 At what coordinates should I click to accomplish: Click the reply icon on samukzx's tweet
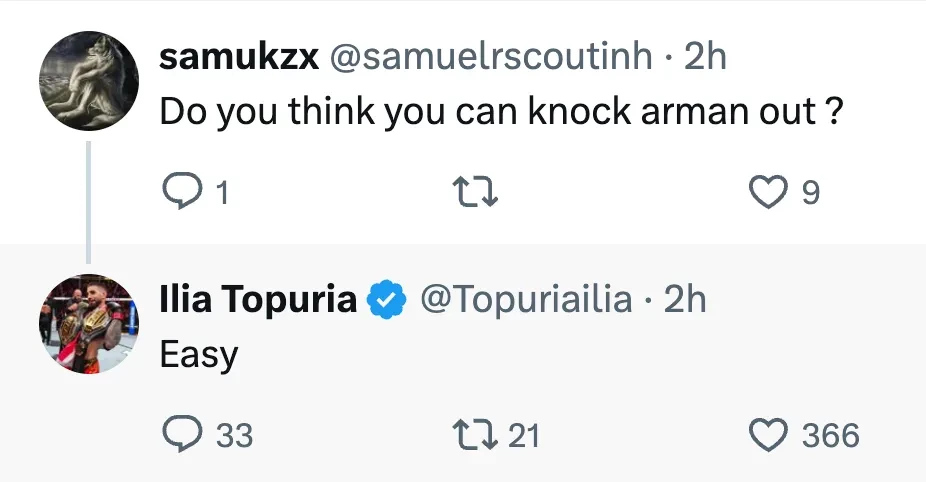point(182,191)
